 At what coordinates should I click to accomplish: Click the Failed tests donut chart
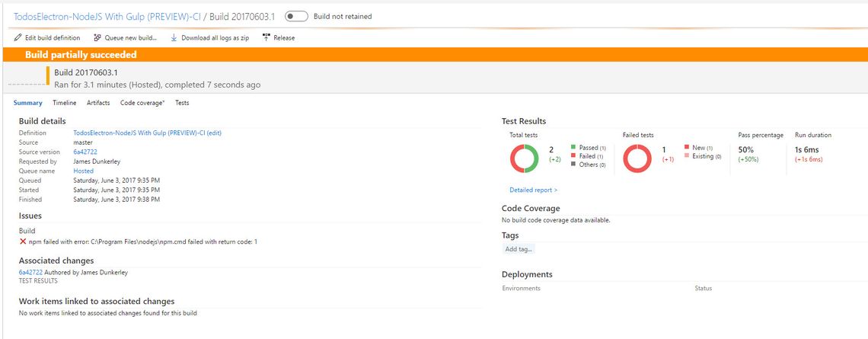637,158
